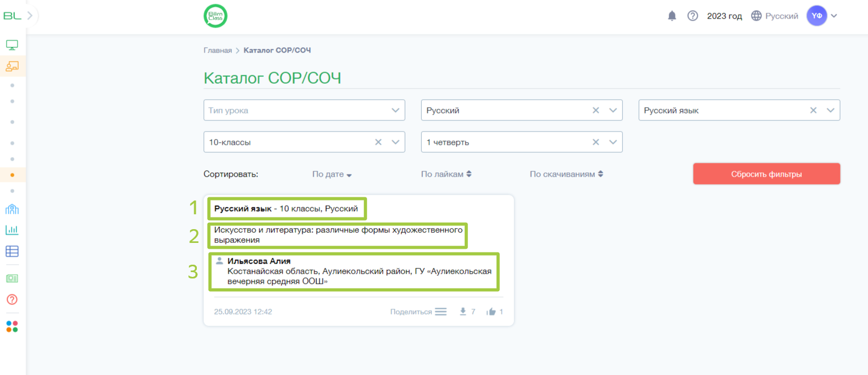The width and height of the screenshot is (868, 375).
Task: Click the share lines icon beside Поделиться
Action: tap(441, 312)
